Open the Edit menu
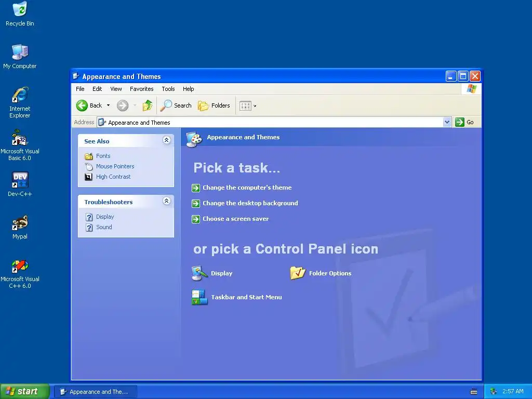 pyautogui.click(x=97, y=89)
